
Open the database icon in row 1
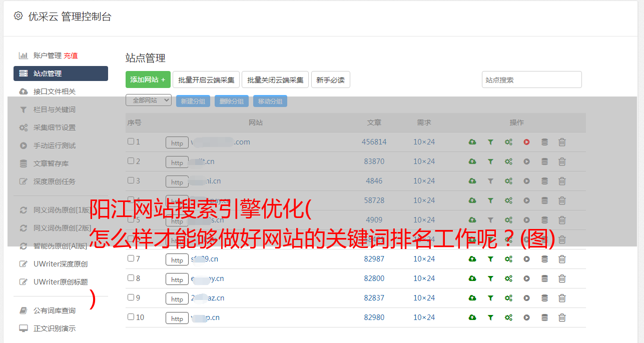544,142
